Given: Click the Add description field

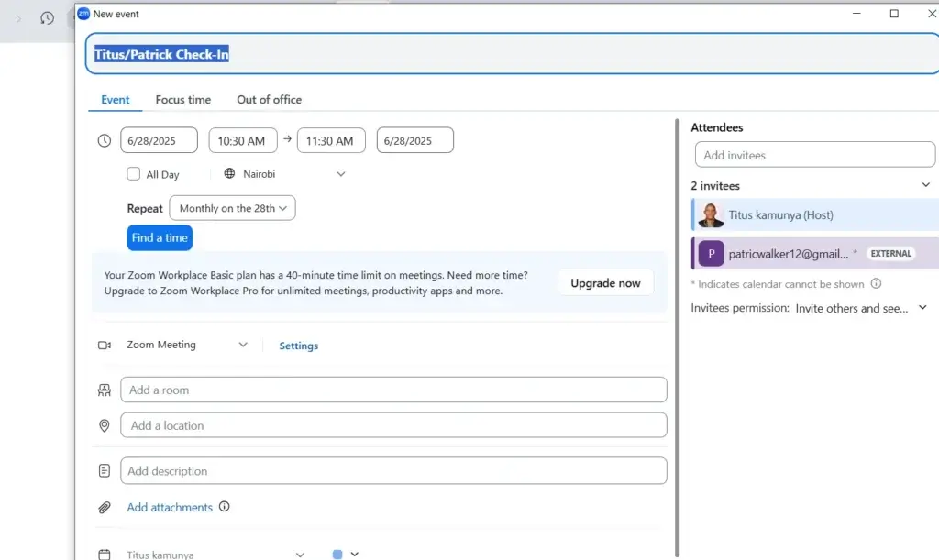Looking at the screenshot, I should [393, 471].
